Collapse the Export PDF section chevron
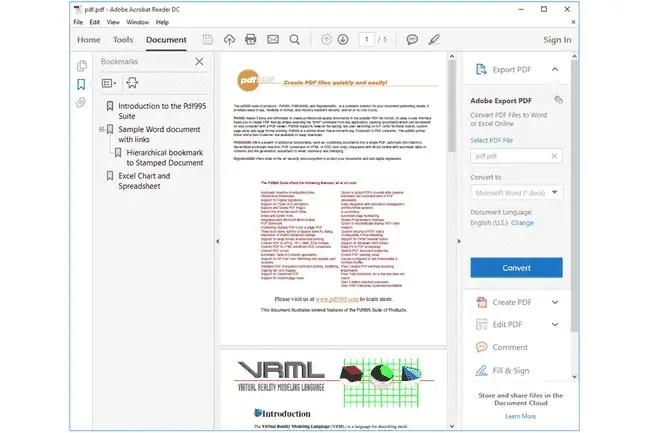 click(555, 69)
